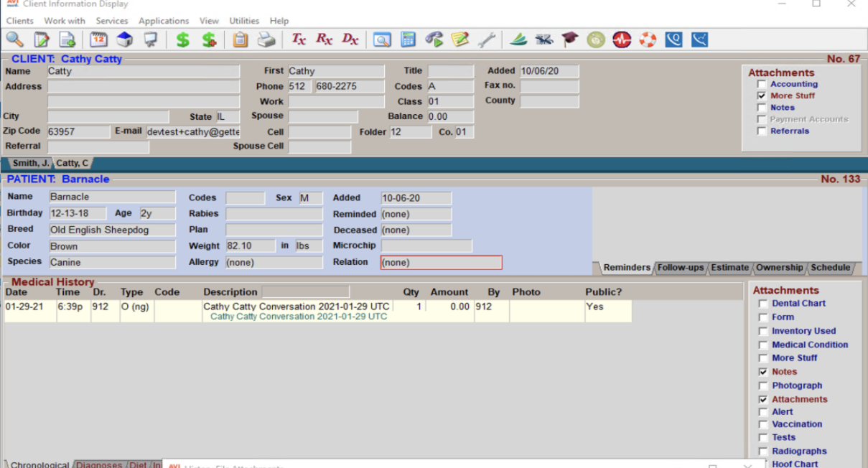Click the magnifying glass search icon
This screenshot has height=468, width=868.
point(14,39)
